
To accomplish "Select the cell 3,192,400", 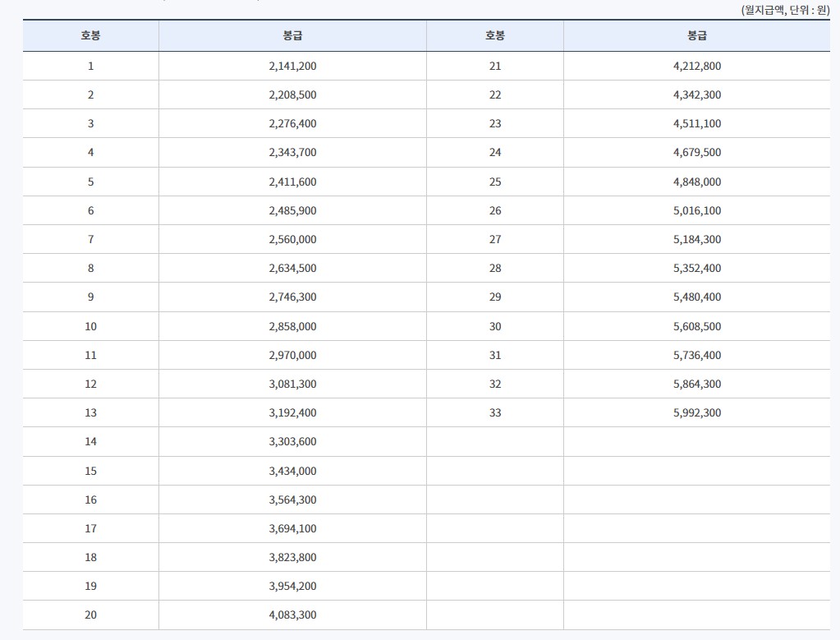I will (x=292, y=413).
